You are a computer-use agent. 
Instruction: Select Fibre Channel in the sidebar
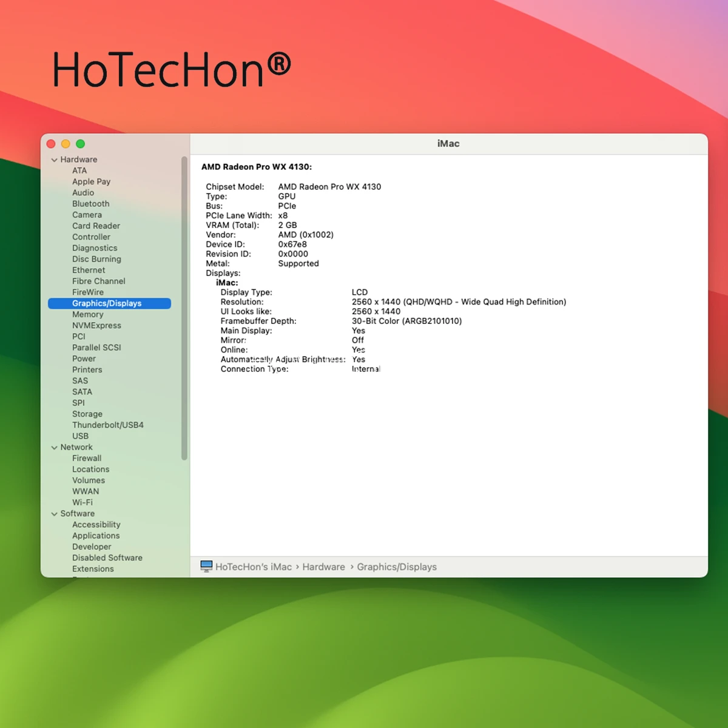click(x=98, y=281)
